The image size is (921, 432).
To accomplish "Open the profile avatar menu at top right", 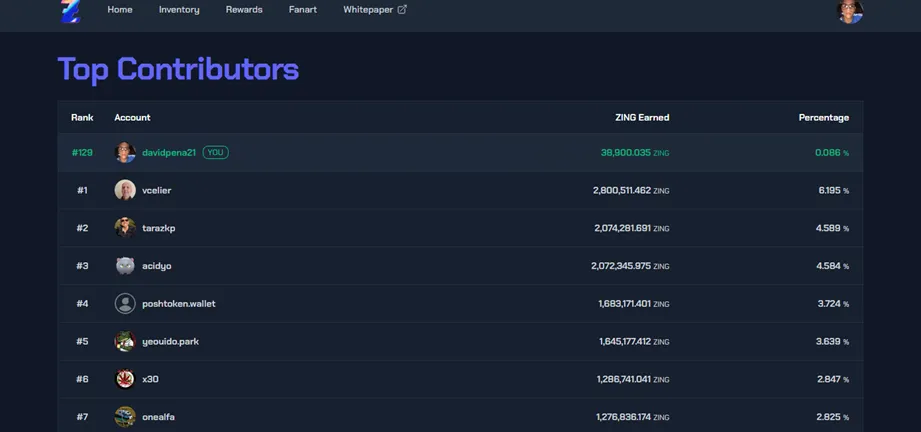I will tap(850, 11).
